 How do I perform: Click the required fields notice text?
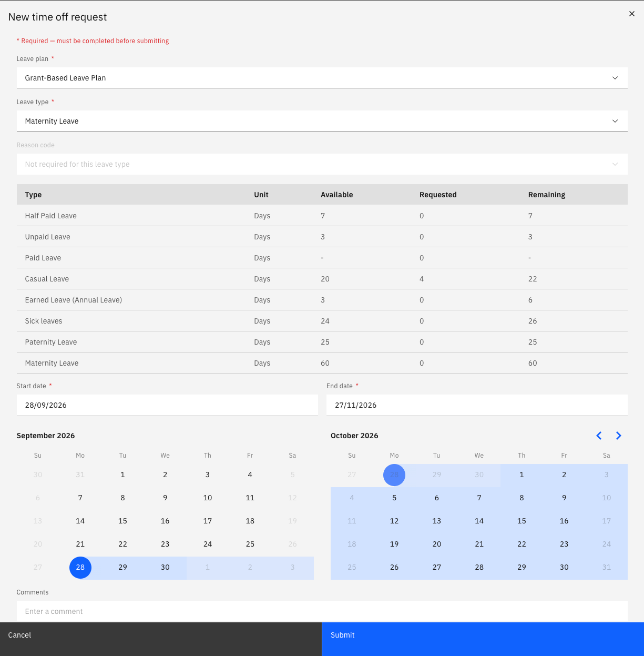93,41
